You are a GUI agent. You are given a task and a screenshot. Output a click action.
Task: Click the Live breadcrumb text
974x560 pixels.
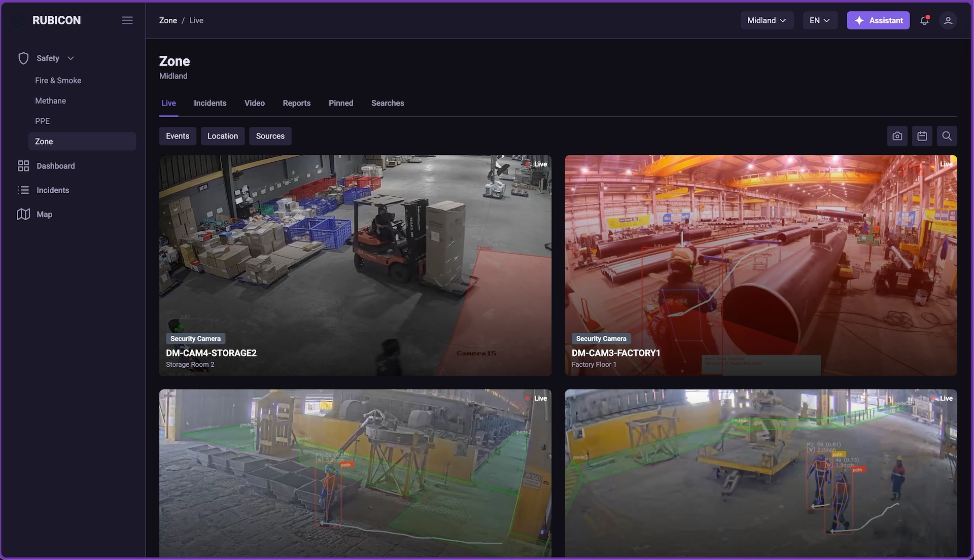coord(196,20)
